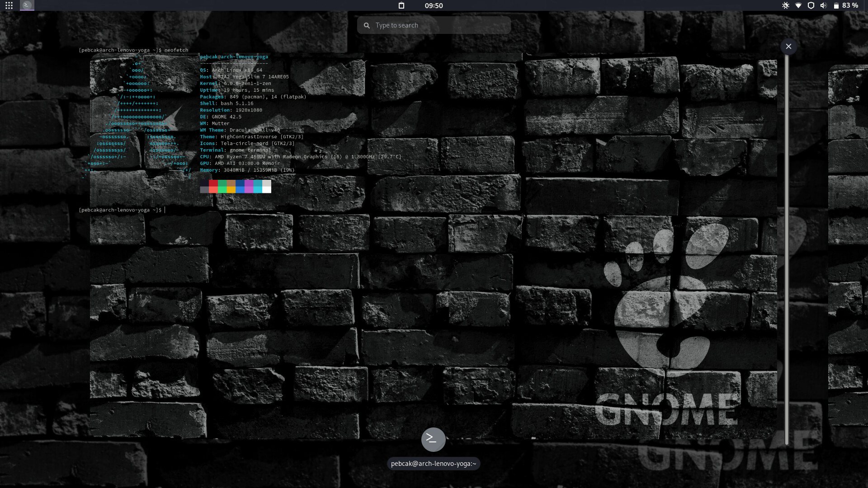This screenshot has width=868, height=488.
Task: Click the WM Theme: Dracula-shell line
Action: point(240,130)
